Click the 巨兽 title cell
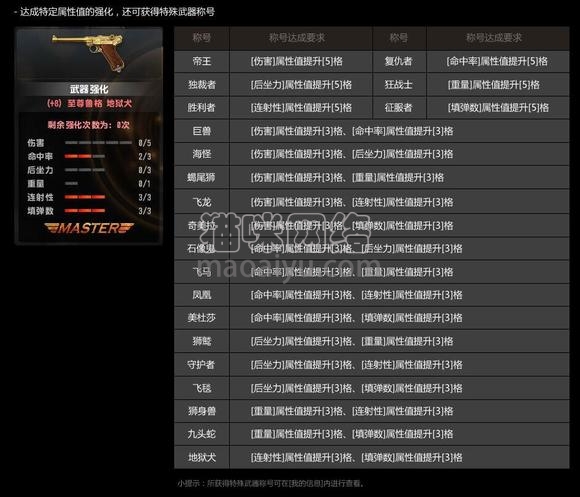This screenshot has height=497, width=580. coord(202,131)
